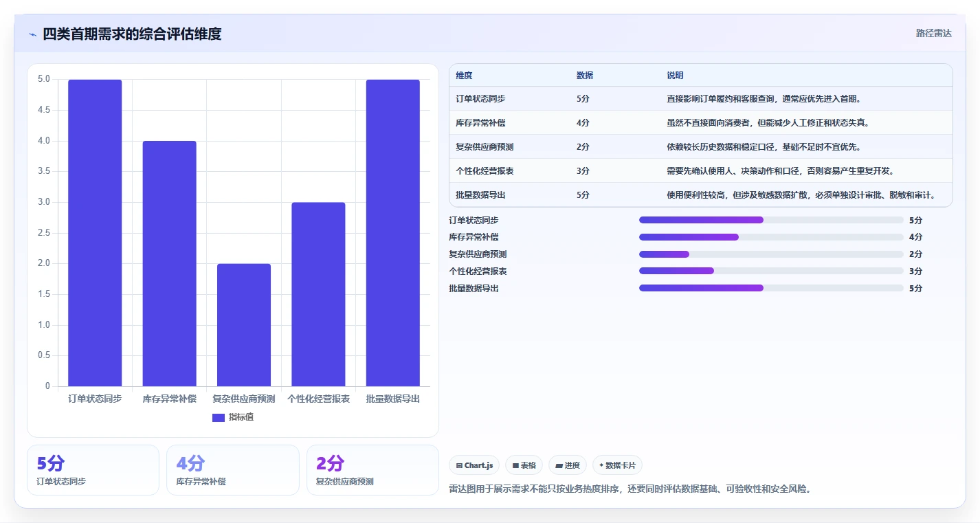Image resolution: width=980 pixels, height=523 pixels.
Task: Select the 个性化经营报表 bar in the chart
Action: pyautogui.click(x=318, y=294)
